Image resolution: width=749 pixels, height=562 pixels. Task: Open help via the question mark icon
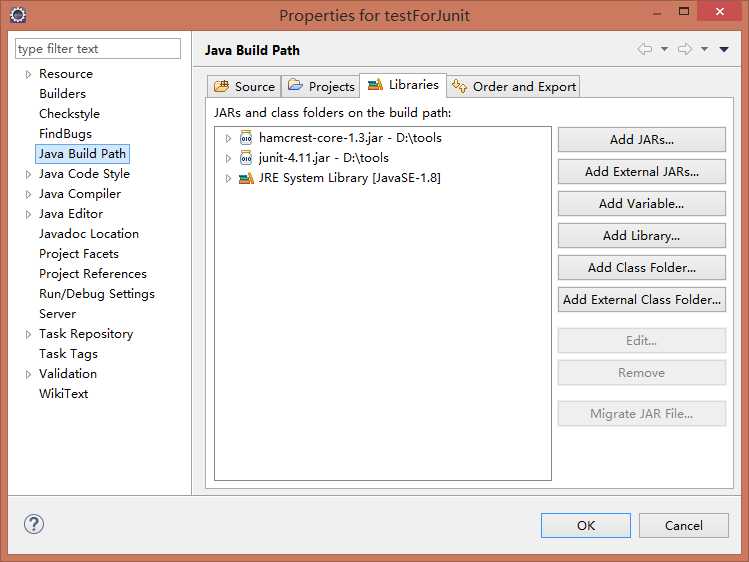(x=34, y=524)
